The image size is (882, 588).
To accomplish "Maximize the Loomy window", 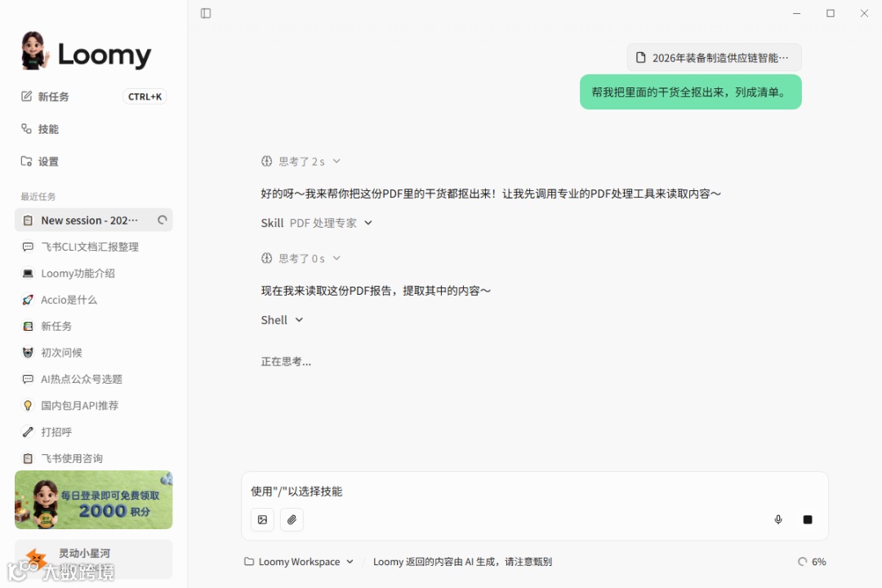I will pos(831,13).
